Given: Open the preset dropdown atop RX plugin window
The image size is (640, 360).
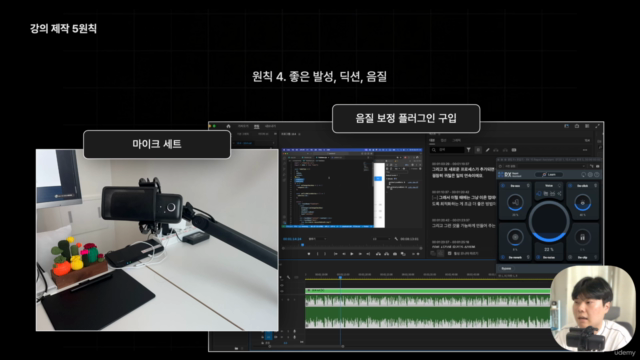Looking at the screenshot, I should pos(545,167).
